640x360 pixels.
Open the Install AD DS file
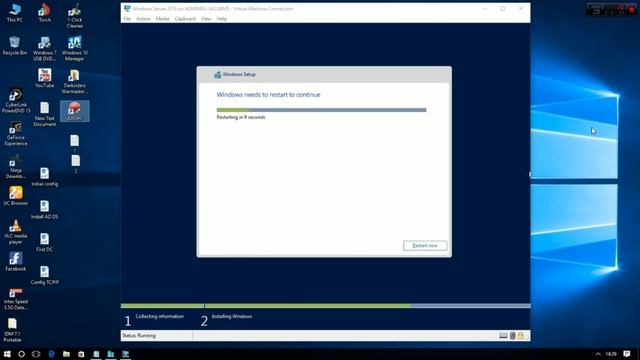tap(44, 209)
